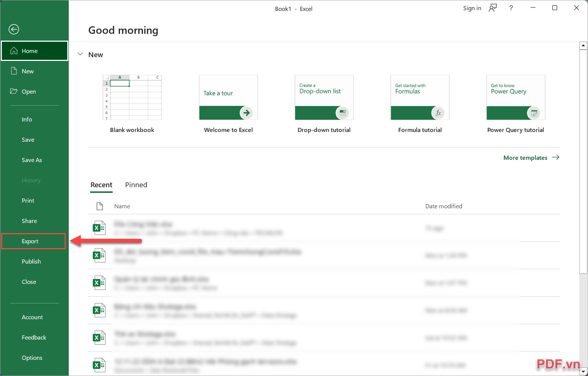The width and height of the screenshot is (588, 376).
Task: Open the Formula tutorial template
Action: point(420,104)
